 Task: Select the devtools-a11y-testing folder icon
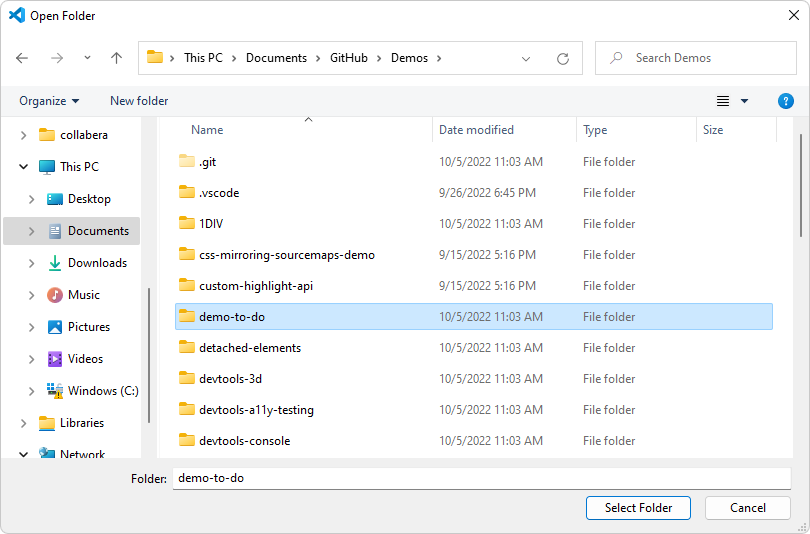point(186,409)
